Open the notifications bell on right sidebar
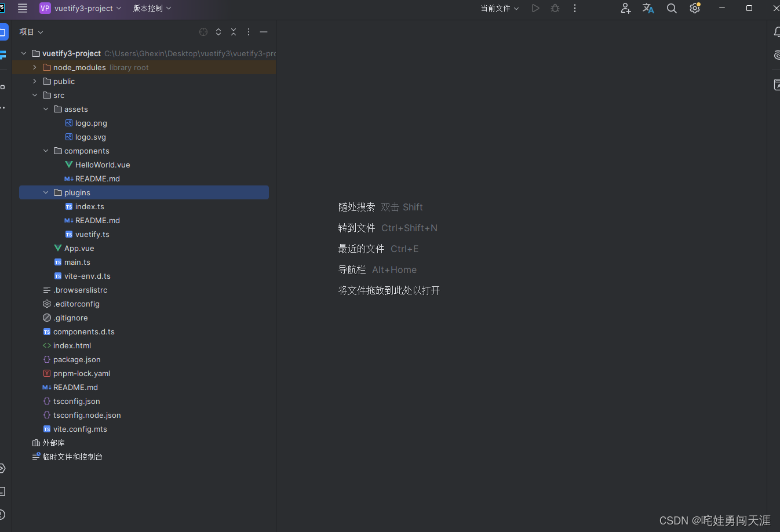This screenshot has width=780, height=532. pos(777,32)
